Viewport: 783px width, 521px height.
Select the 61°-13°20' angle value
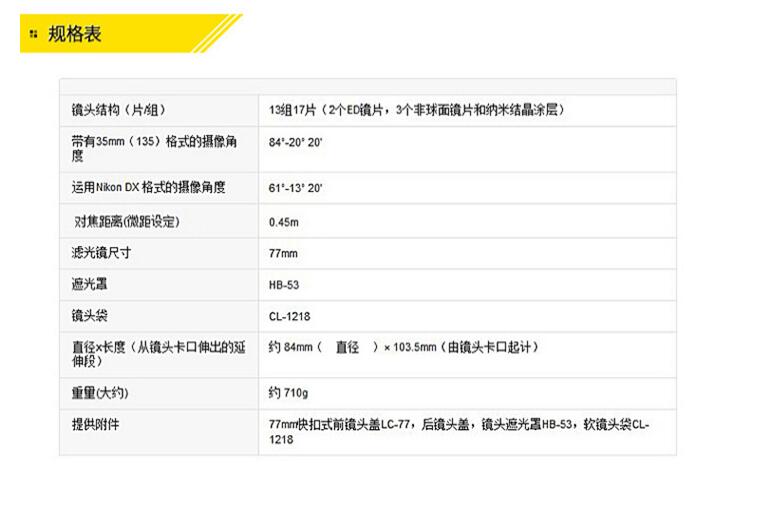296,188
